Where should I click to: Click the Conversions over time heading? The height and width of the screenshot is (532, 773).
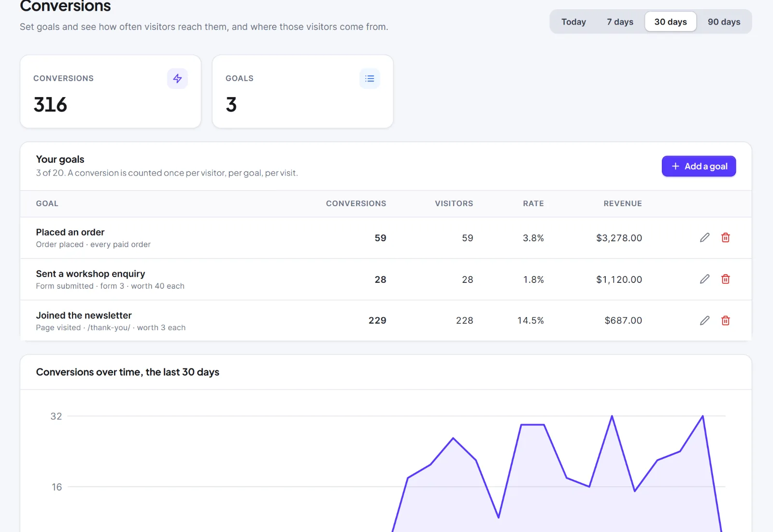pyautogui.click(x=128, y=372)
